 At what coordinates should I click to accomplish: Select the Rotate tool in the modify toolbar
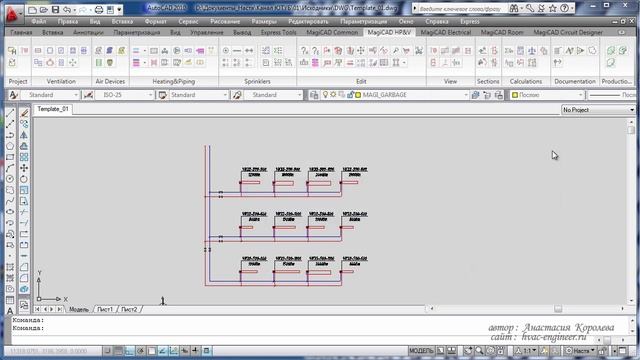24,179
